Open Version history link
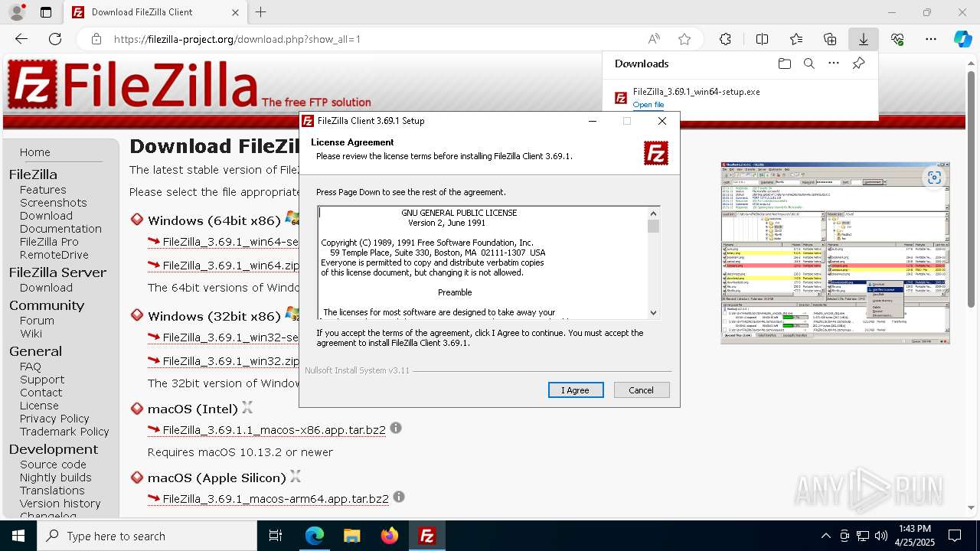Image resolution: width=980 pixels, height=551 pixels. click(60, 504)
